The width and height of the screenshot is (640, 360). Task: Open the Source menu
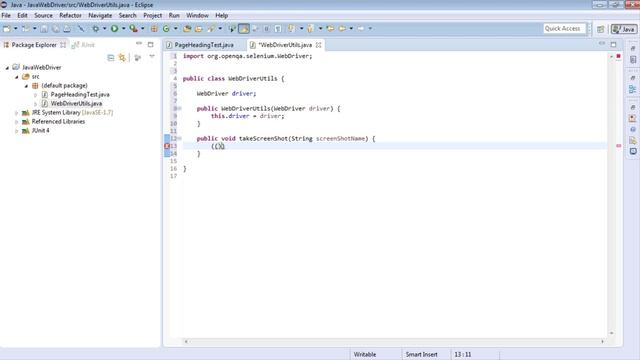pyautogui.click(x=43, y=16)
